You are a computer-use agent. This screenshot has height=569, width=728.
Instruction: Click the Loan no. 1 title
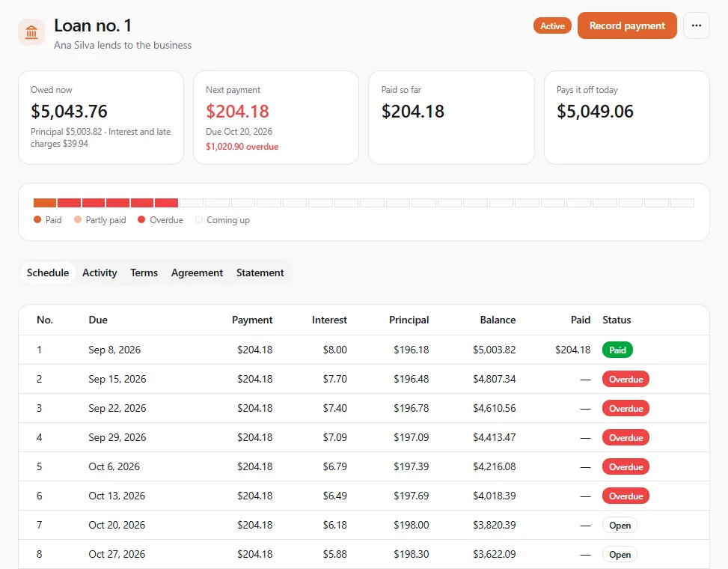tap(93, 25)
